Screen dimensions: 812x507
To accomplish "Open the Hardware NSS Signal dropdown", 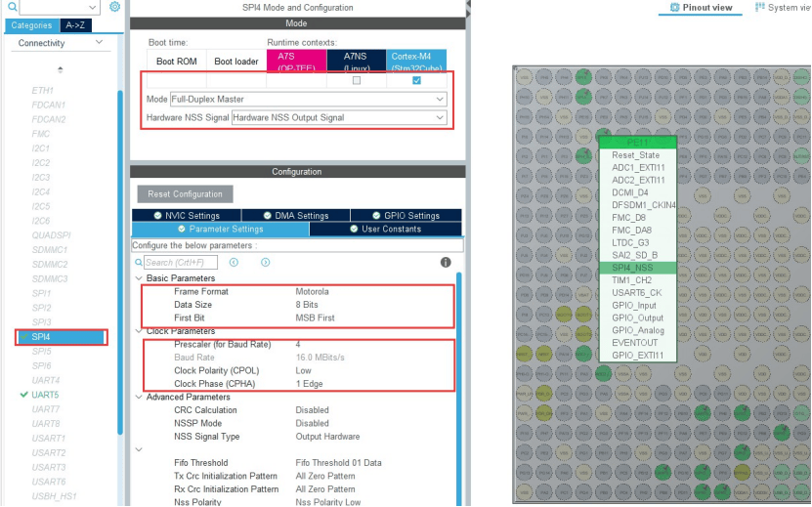I will 339,117.
